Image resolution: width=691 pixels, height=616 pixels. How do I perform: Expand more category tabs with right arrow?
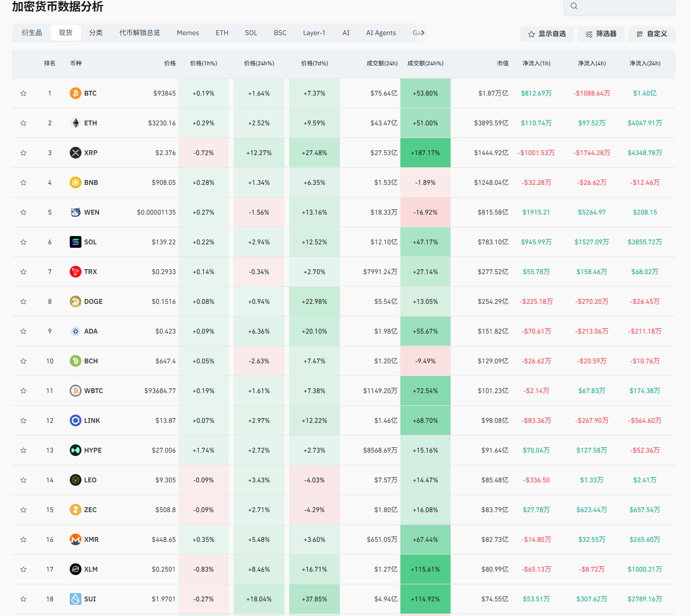tap(423, 33)
